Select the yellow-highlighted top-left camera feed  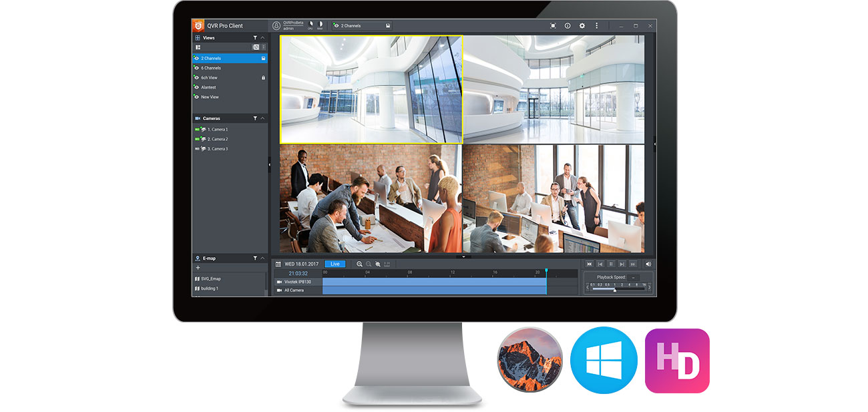click(371, 89)
